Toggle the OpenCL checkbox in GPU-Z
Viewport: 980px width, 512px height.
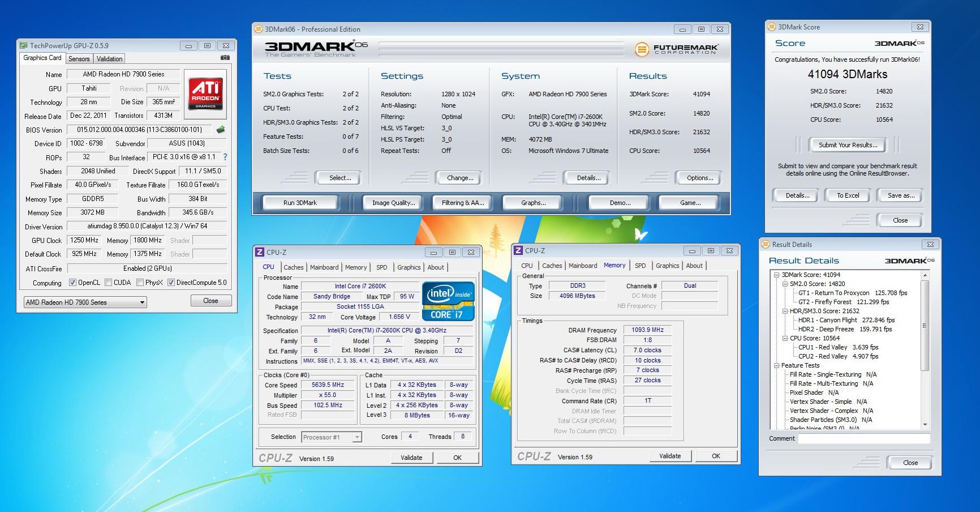(72, 283)
